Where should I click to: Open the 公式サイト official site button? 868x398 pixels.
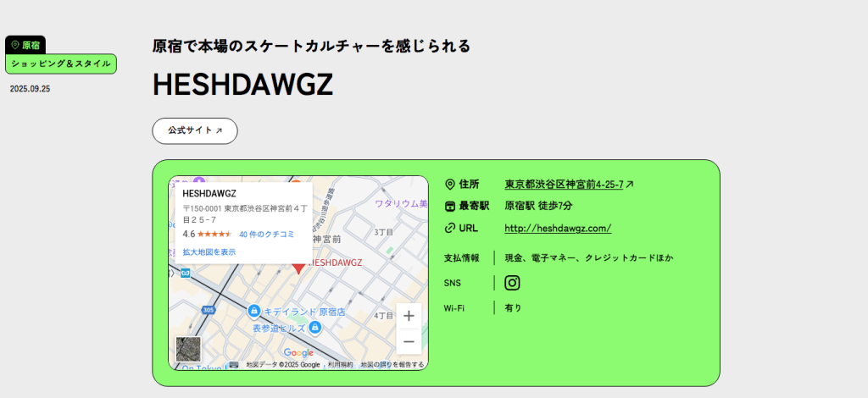coord(195,130)
